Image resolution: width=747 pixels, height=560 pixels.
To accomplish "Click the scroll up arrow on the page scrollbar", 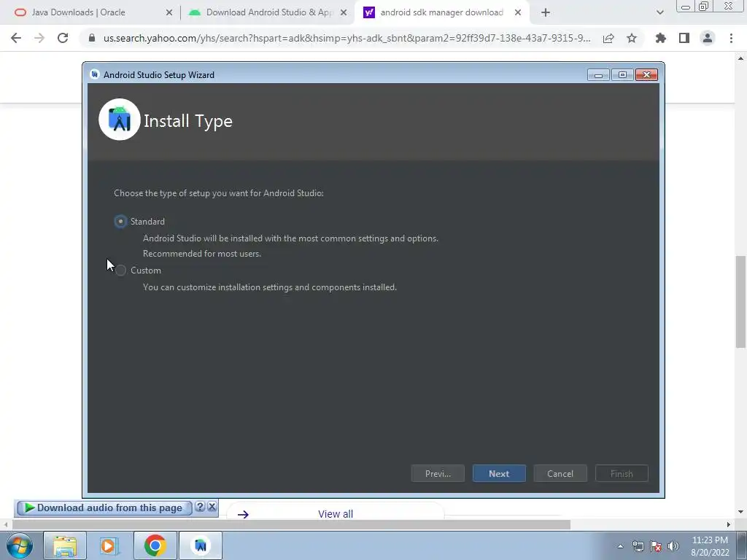I will click(740, 58).
